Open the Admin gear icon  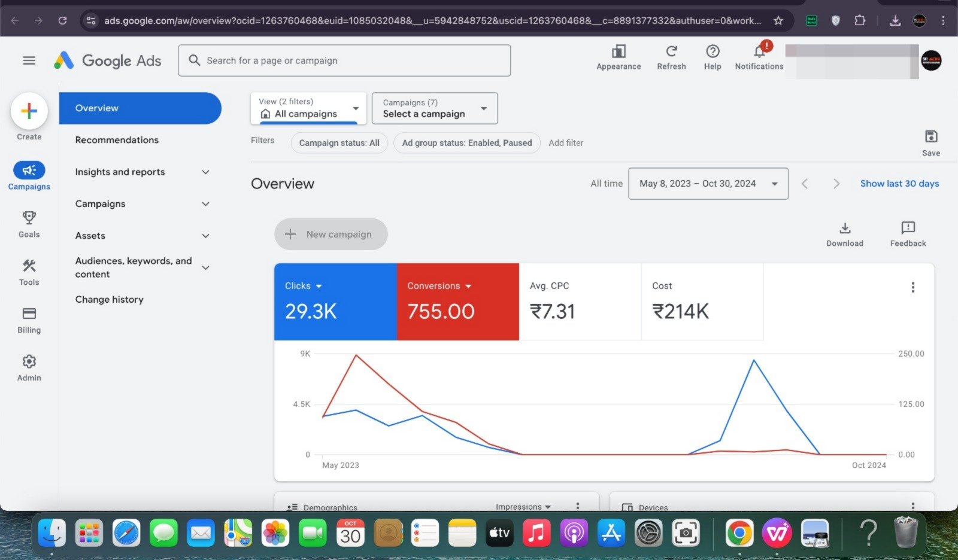pos(29,361)
